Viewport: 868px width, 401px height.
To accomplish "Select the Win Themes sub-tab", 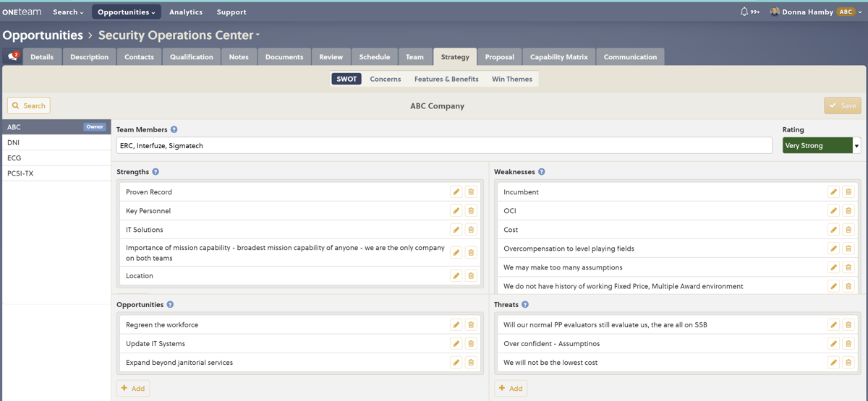I will [512, 79].
